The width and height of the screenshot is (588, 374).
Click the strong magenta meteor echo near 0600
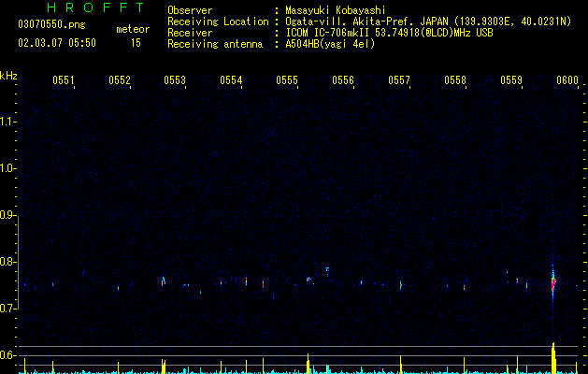(553, 282)
